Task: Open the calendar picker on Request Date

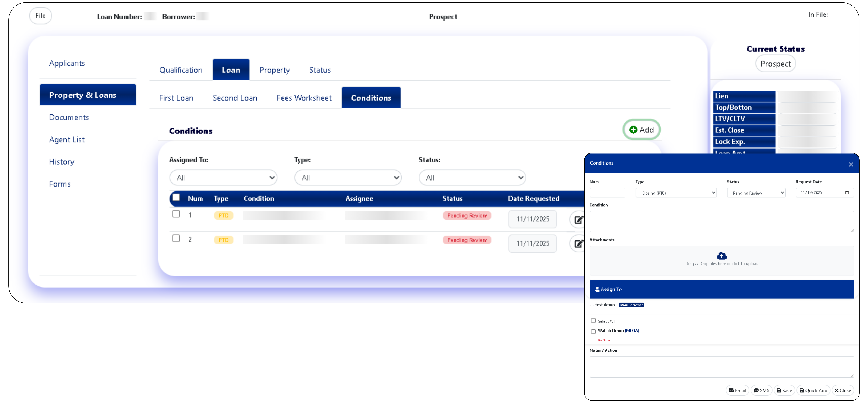Action: [847, 193]
